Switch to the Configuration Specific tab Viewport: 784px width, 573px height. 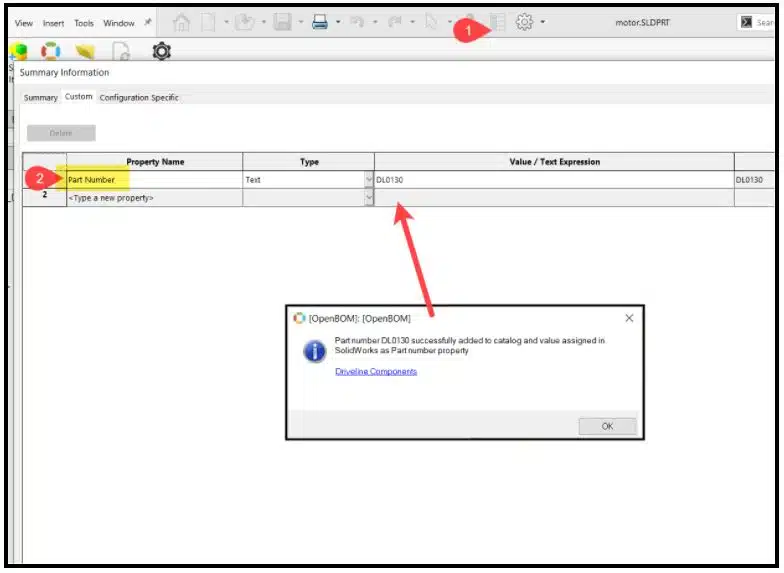[x=139, y=98]
